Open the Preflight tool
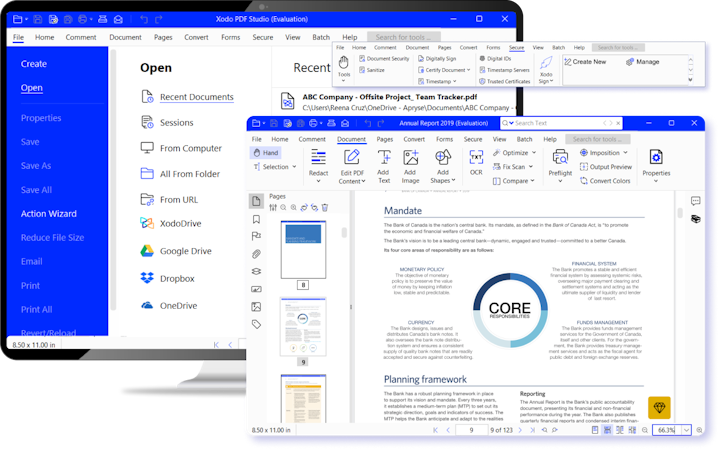Image resolution: width=719 pixels, height=450 pixels. [x=560, y=166]
